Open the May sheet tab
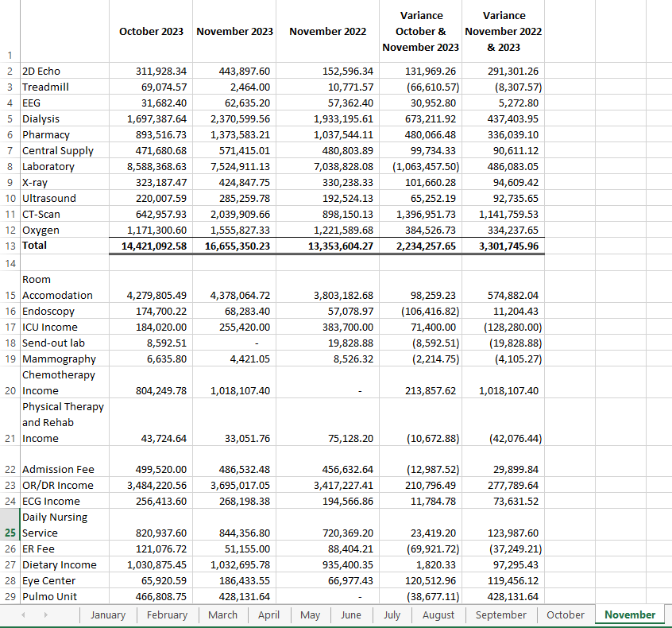 pos(311,614)
